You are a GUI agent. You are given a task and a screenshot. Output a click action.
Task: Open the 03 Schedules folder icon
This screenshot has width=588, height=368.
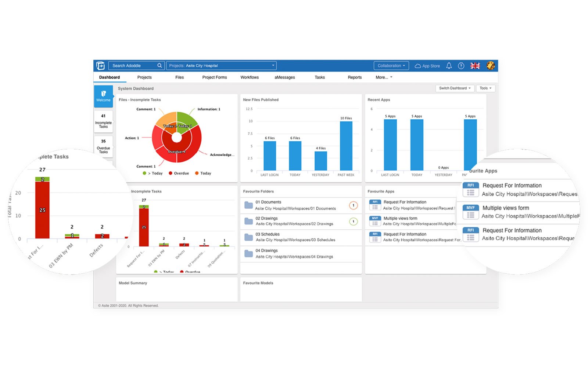click(x=249, y=237)
